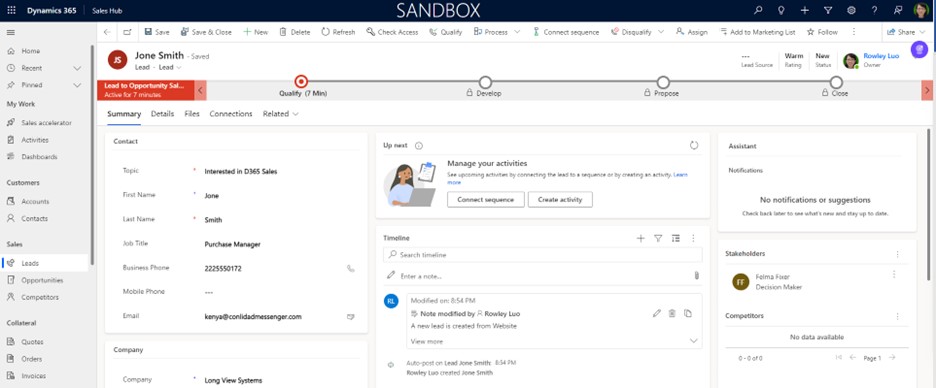Open Sales accelerator
This screenshot has height=388, width=936.
tap(45, 123)
